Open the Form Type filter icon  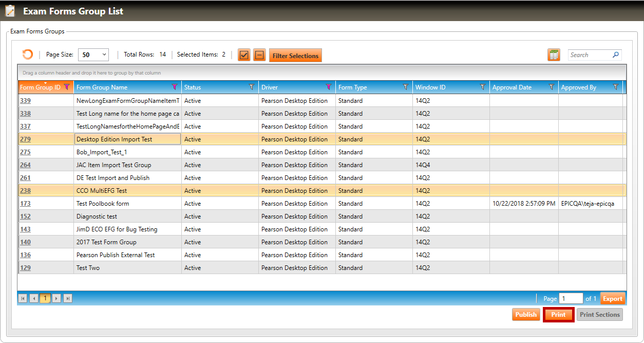406,87
